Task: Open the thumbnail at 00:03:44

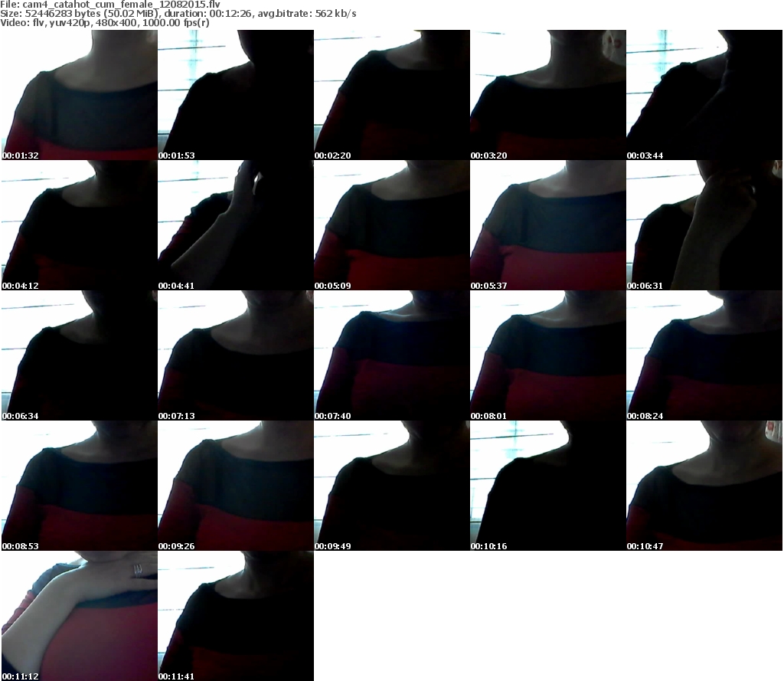Action: tap(704, 95)
